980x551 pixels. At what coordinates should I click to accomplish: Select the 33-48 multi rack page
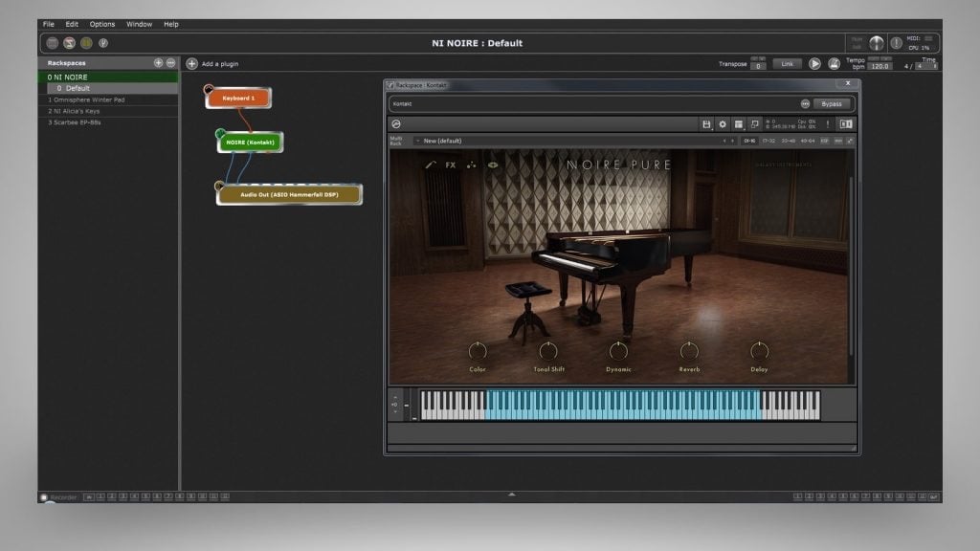tap(789, 142)
